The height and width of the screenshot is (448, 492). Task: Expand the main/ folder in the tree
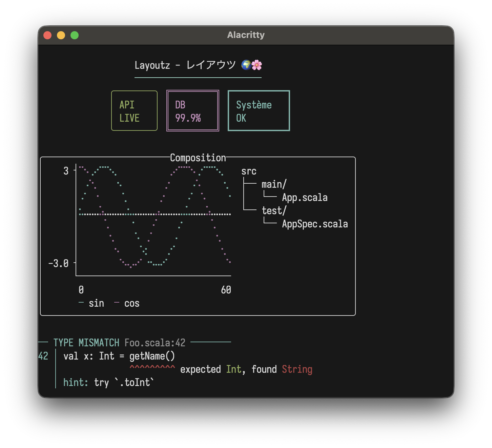tap(274, 184)
